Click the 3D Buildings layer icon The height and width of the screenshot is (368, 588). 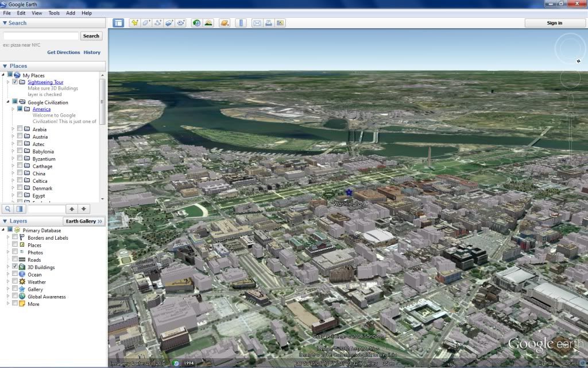click(x=22, y=267)
